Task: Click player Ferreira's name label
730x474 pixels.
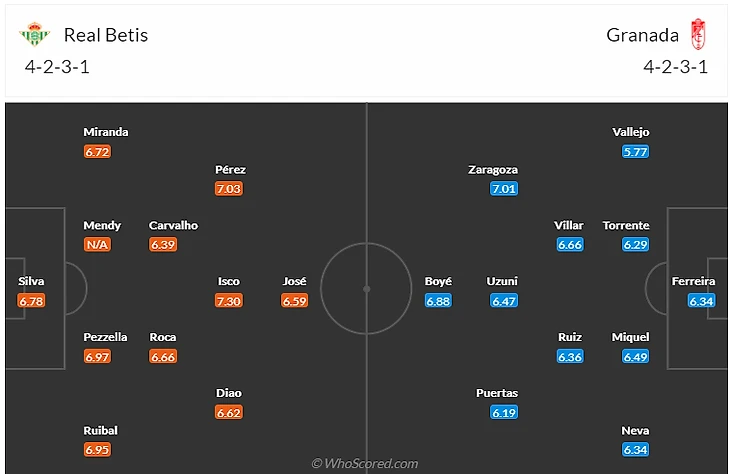Action: pos(695,282)
